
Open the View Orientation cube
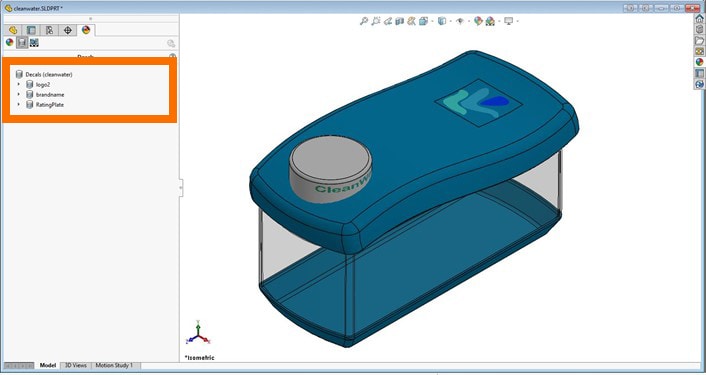(423, 21)
